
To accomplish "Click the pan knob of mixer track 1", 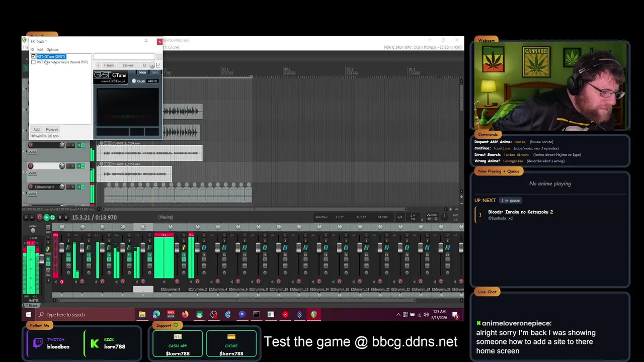I will pyautogui.click(x=62, y=227).
